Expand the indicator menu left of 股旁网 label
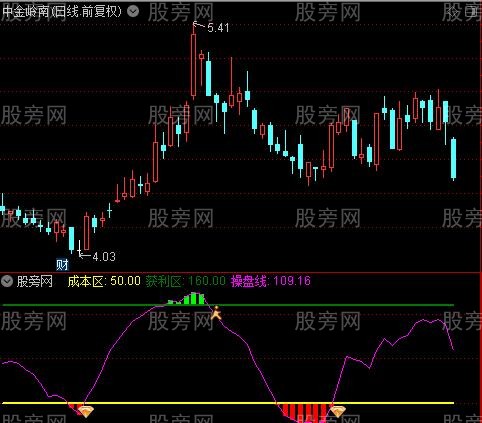The image size is (482, 423). 7,282
